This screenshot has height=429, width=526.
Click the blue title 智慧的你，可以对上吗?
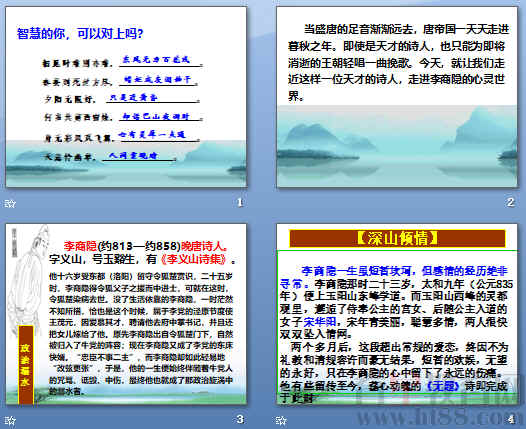tap(80, 34)
